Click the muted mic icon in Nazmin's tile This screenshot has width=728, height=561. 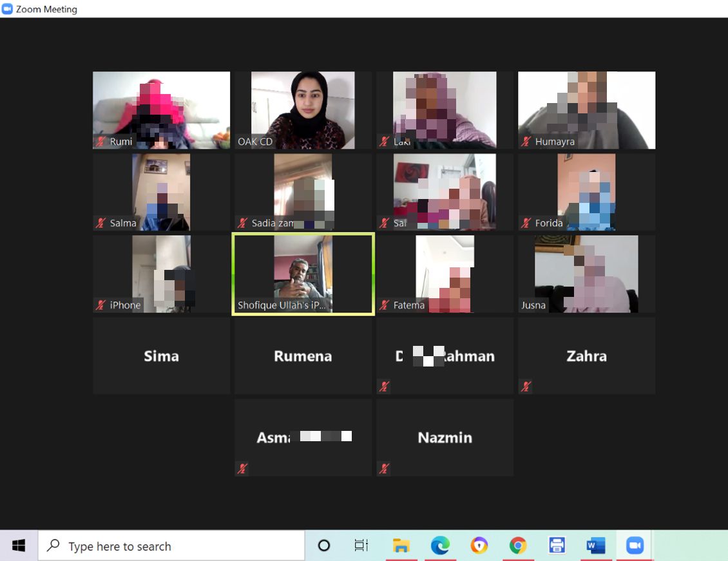tap(384, 468)
